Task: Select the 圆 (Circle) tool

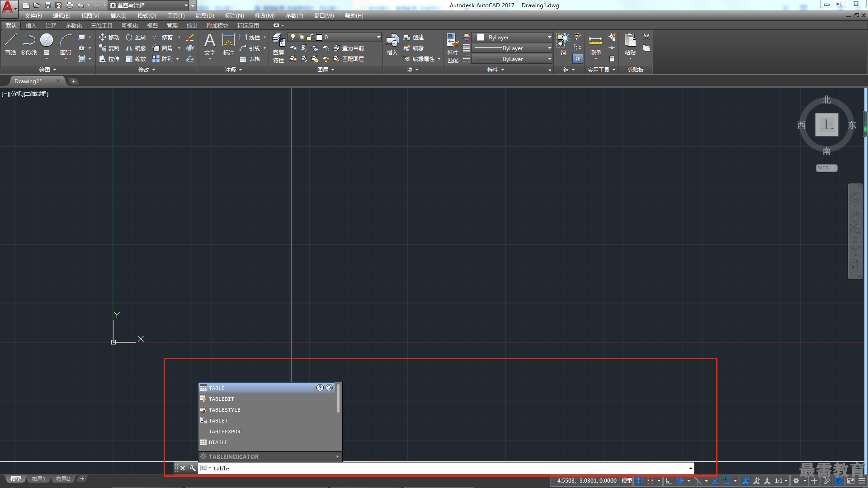Action: 47,44
